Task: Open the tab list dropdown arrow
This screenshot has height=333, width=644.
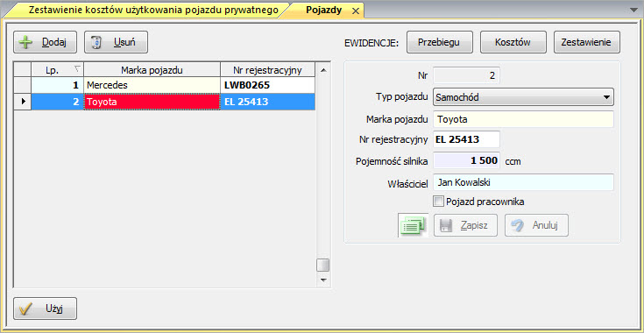Action: coord(633,11)
